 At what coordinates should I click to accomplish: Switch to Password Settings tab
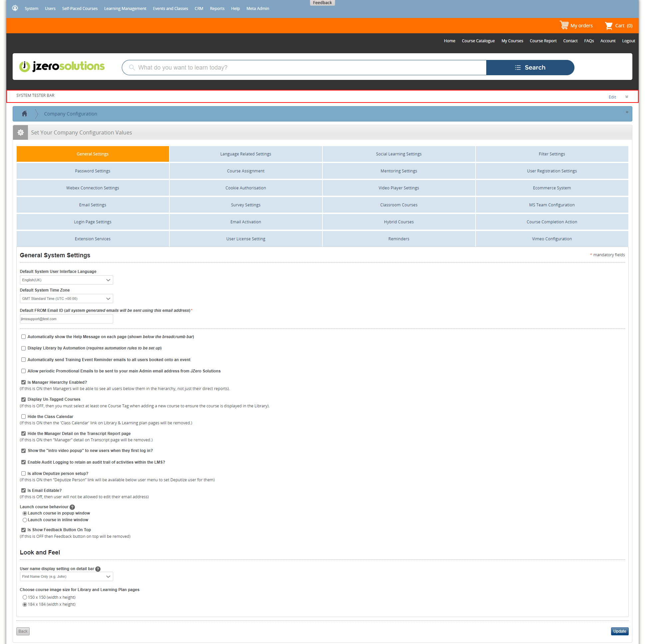93,171
